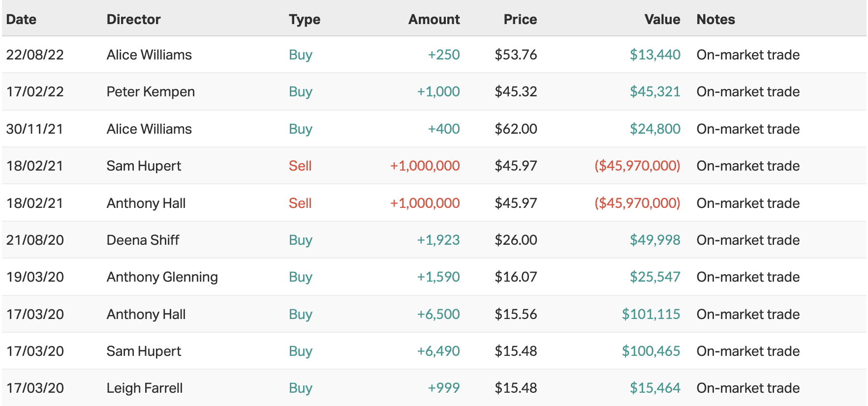The height and width of the screenshot is (406, 868).
Task: Click the Type column header
Action: pyautogui.click(x=304, y=19)
